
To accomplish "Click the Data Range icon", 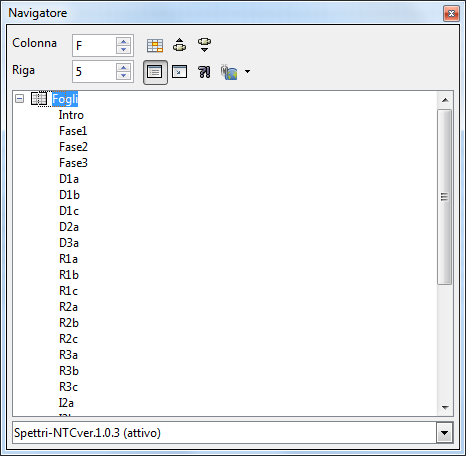I will 155,45.
